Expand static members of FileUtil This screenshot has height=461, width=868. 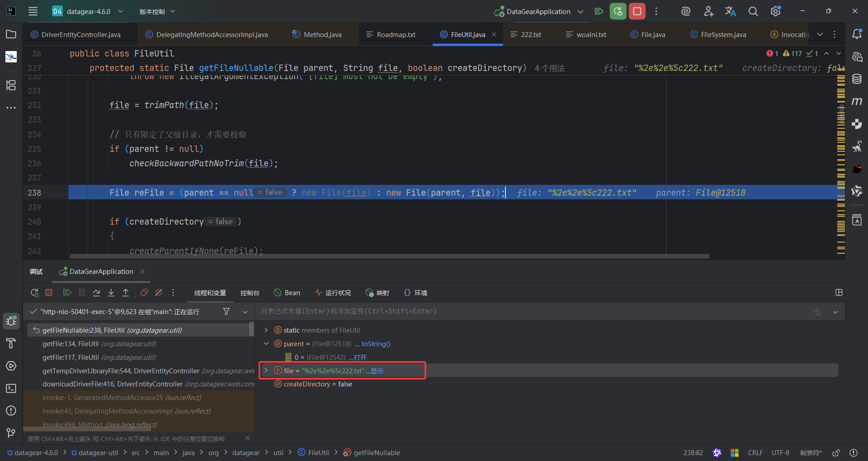coord(266,330)
